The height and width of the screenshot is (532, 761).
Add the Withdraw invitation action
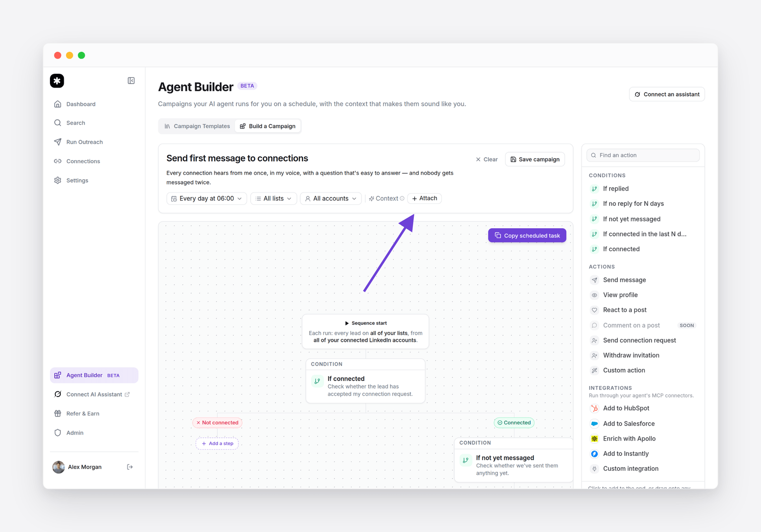pos(643,355)
